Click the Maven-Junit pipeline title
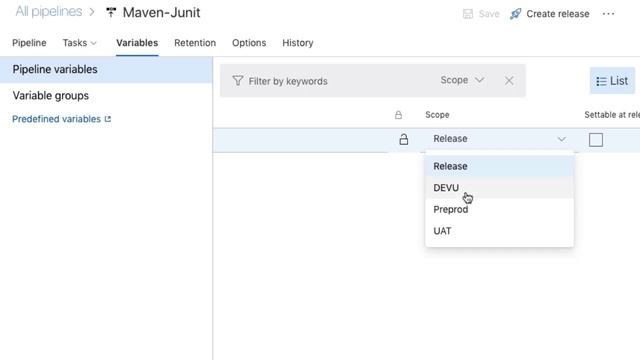Image resolution: width=640 pixels, height=360 pixels. pyautogui.click(x=161, y=12)
